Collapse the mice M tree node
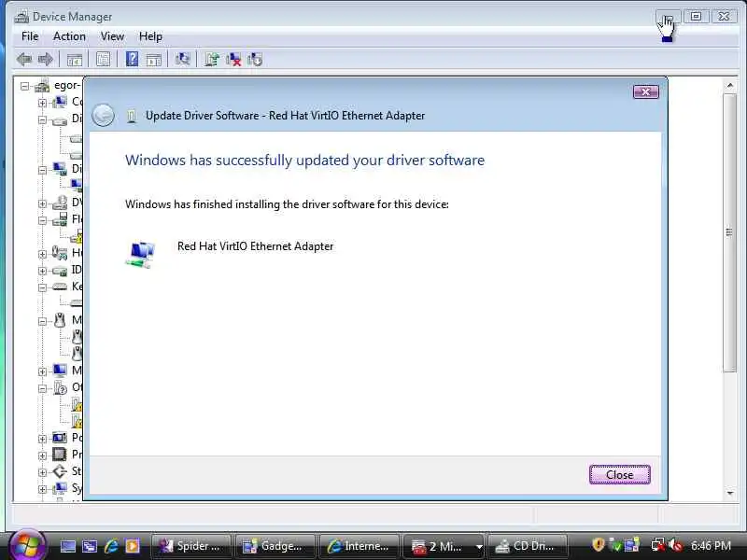The height and width of the screenshot is (560, 747). point(42,321)
